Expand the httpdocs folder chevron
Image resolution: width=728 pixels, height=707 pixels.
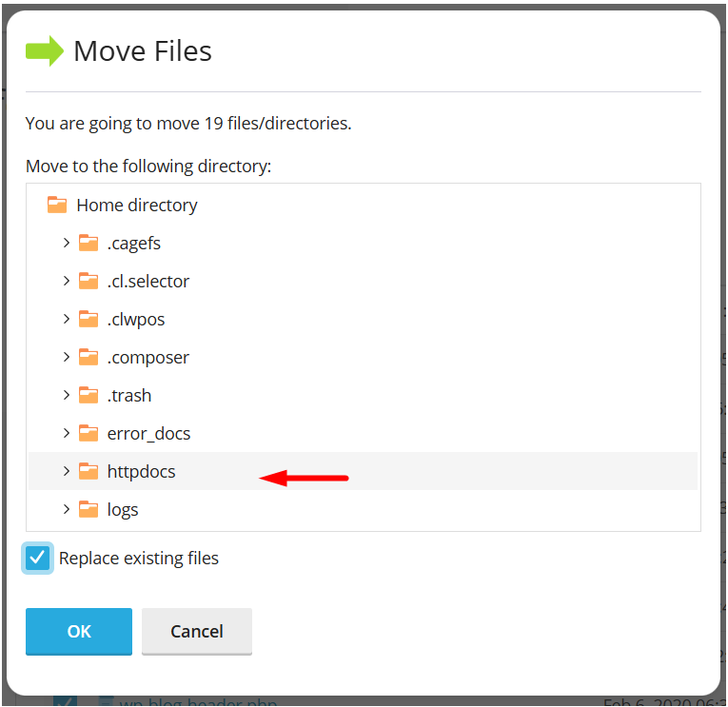66,471
